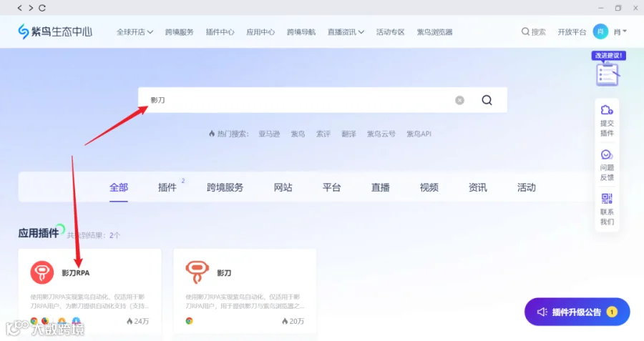Open the 插件升级公告 button
644x341 pixels.
577,312
